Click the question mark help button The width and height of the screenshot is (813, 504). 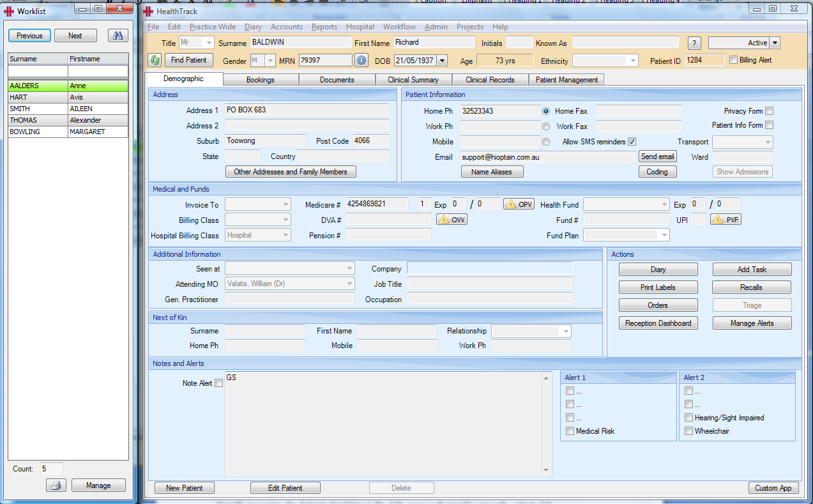(x=695, y=43)
